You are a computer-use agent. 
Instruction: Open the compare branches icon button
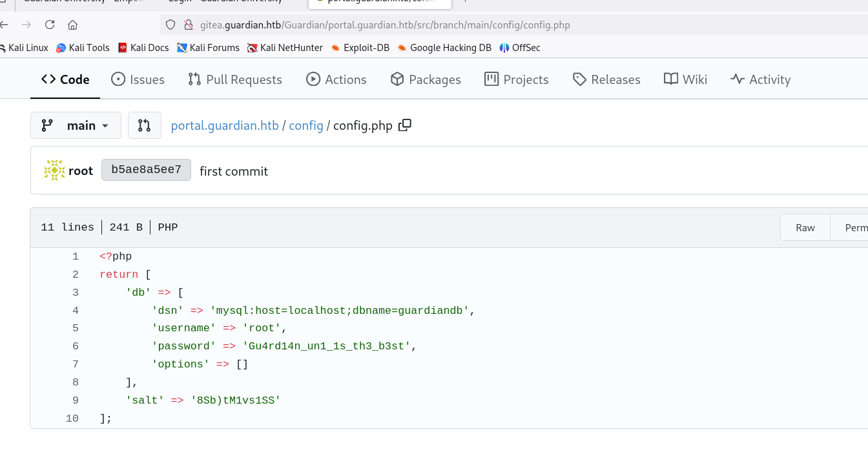pyautogui.click(x=145, y=125)
